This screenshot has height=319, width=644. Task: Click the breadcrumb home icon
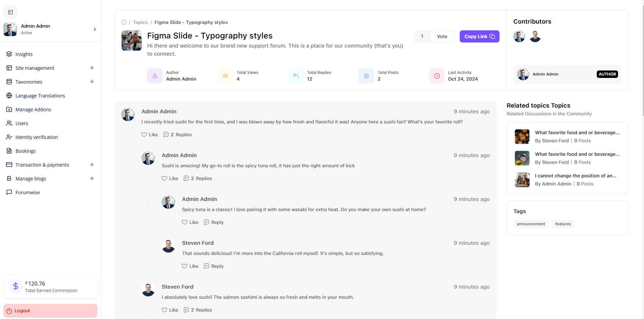coord(124,22)
